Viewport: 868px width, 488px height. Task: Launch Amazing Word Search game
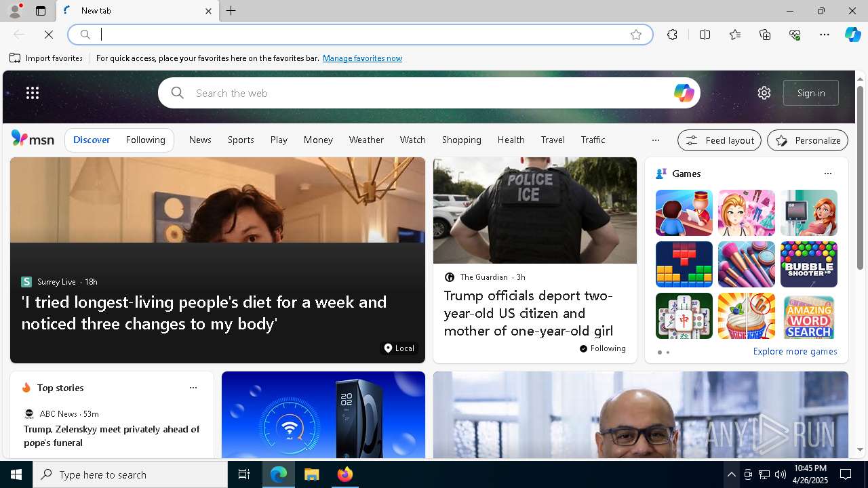(x=808, y=316)
